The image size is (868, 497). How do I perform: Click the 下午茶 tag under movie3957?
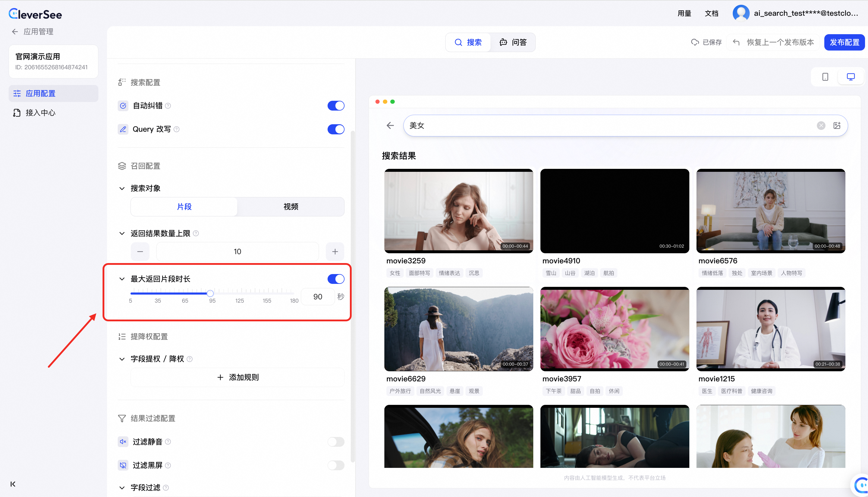click(x=553, y=391)
